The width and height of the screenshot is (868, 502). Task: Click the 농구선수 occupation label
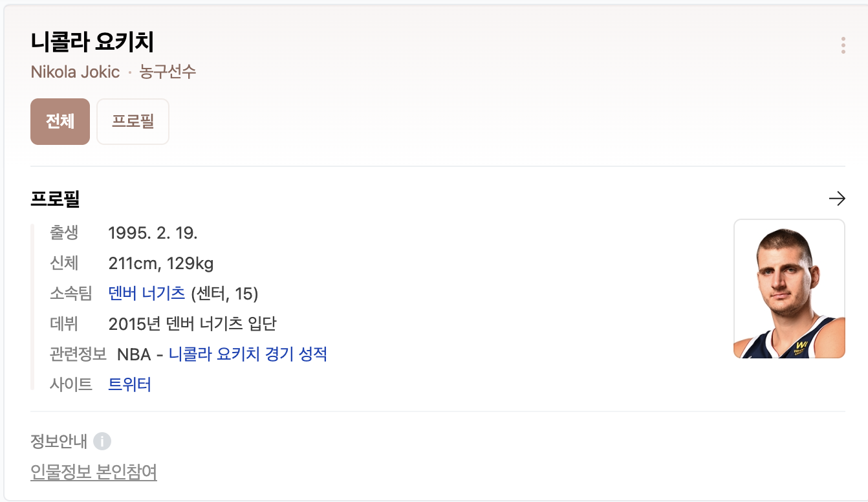click(168, 71)
